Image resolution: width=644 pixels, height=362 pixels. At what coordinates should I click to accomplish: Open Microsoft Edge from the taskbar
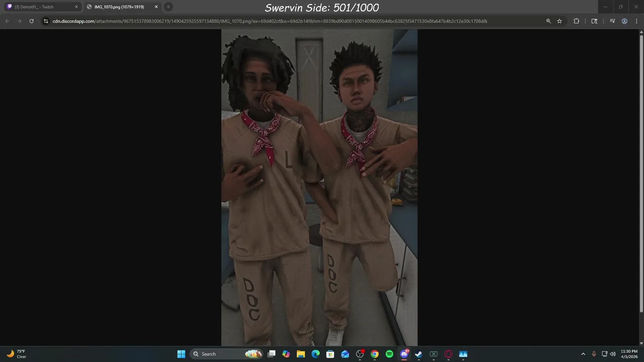coord(315,354)
